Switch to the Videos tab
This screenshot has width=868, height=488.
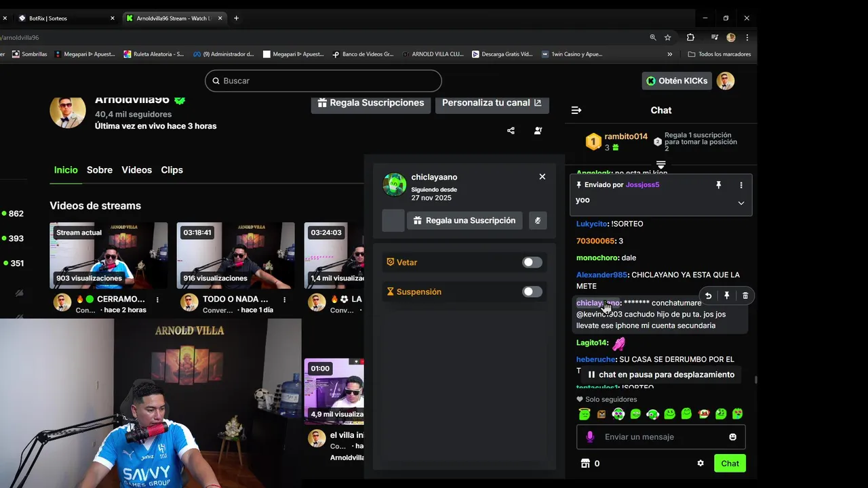[137, 170]
